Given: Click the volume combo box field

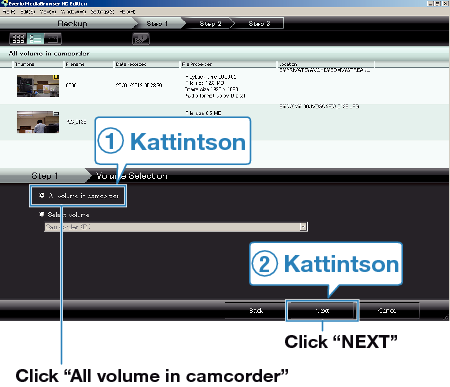Looking at the screenshot, I should click(x=176, y=227).
